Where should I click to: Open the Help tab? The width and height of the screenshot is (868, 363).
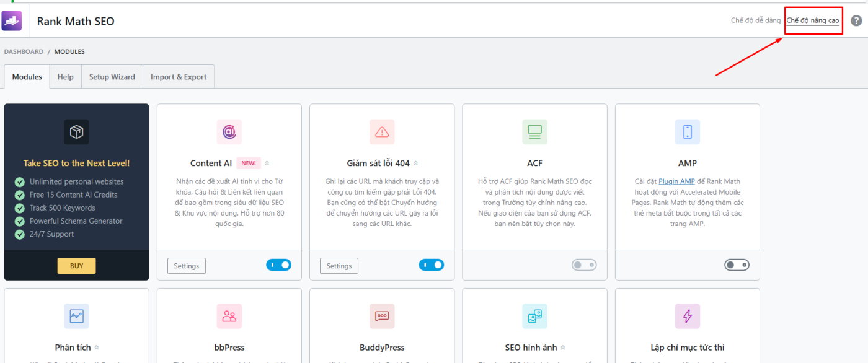65,77
